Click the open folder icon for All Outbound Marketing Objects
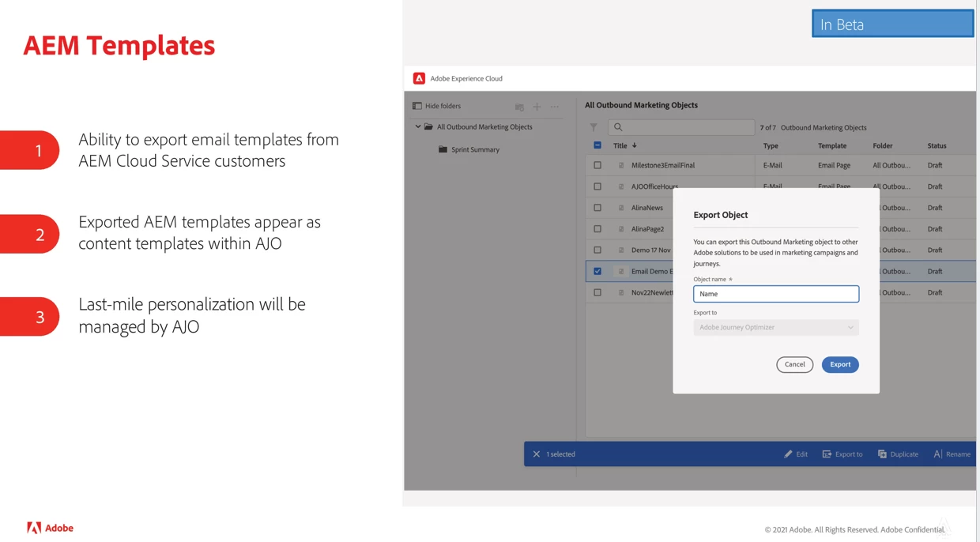Viewport: 980px width, 542px height. [x=428, y=126]
